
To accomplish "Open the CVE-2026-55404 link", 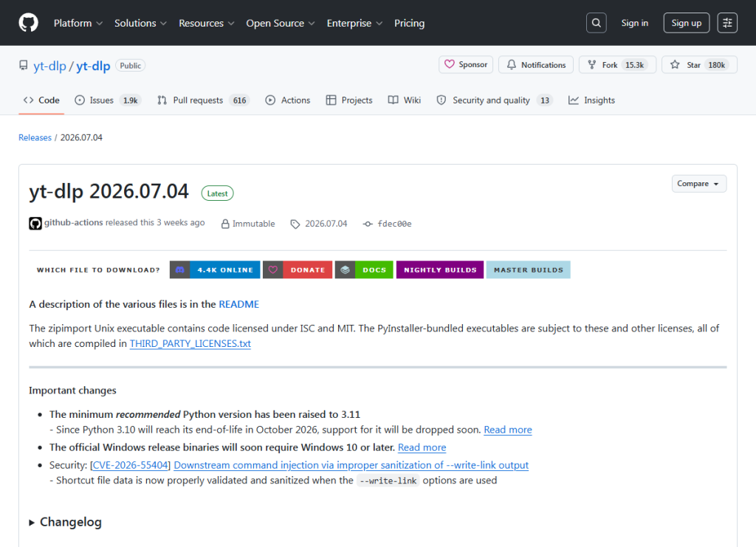I will (130, 465).
